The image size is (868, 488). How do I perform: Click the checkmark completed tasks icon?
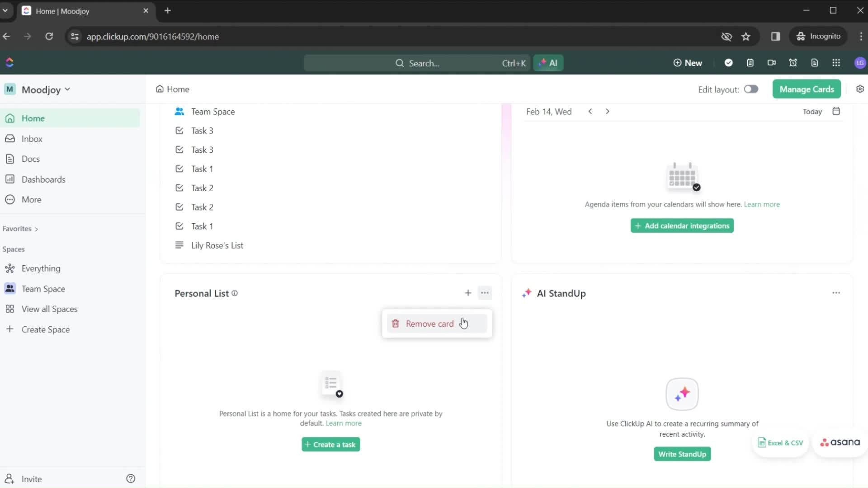pos(728,62)
